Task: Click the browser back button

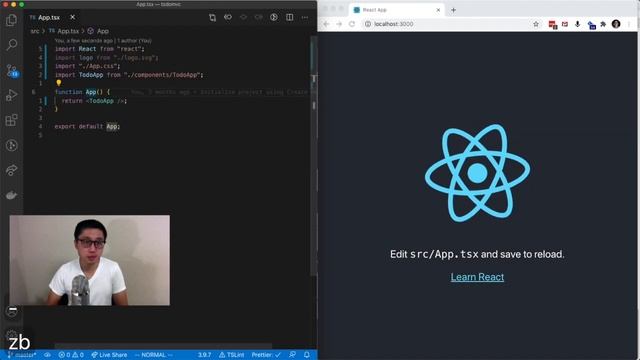Action: click(x=326, y=24)
